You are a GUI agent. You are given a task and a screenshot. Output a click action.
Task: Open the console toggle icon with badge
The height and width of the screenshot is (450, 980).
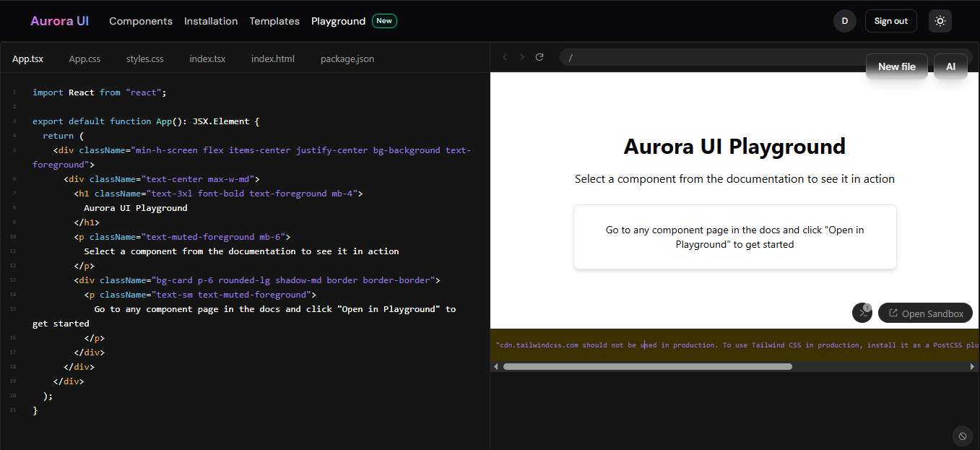[x=862, y=313]
